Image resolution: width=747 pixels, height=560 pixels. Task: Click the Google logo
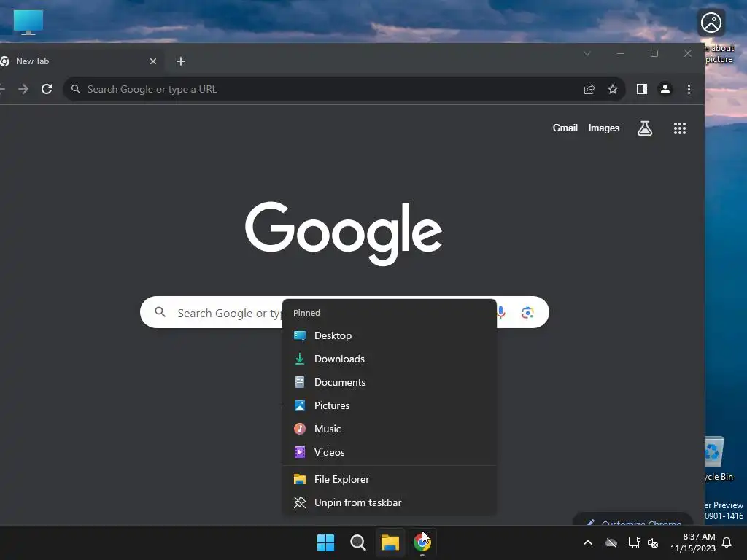coord(344,233)
